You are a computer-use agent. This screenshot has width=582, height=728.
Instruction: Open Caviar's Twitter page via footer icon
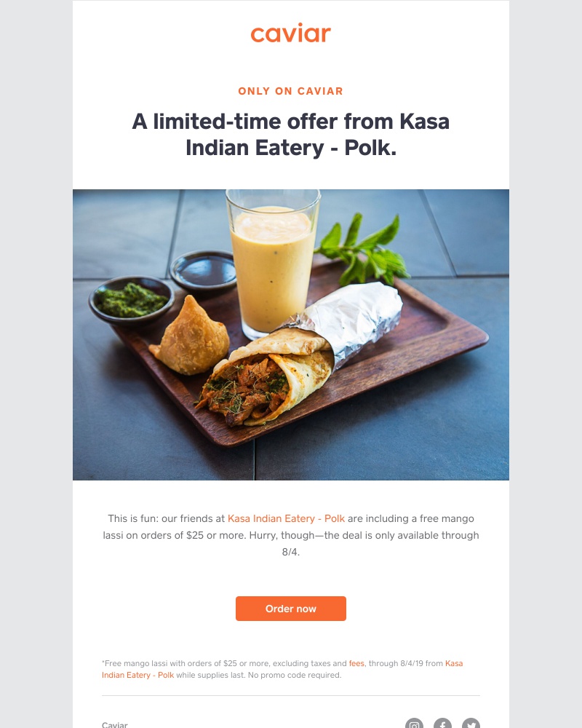469,724
